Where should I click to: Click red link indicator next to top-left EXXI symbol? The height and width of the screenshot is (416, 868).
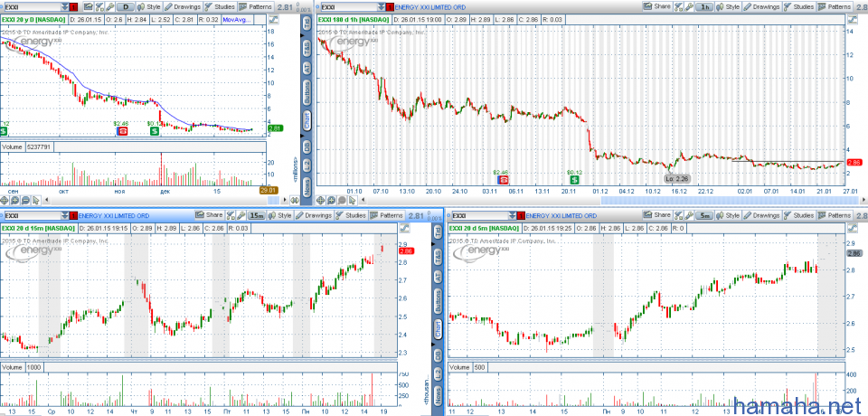point(73,7)
